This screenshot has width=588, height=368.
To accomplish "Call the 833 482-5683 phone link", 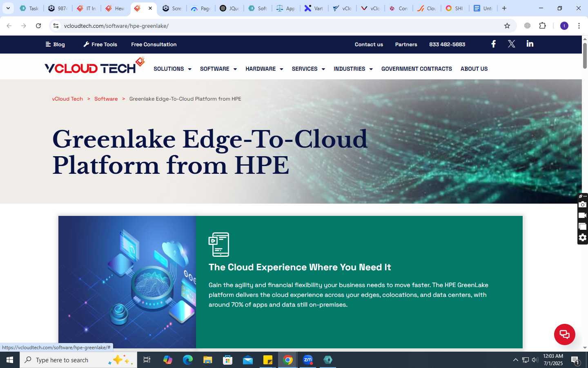I will [447, 44].
